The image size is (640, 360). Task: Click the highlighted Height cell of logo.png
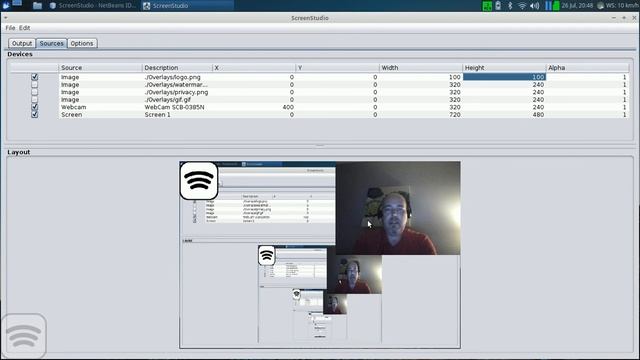tap(504, 77)
